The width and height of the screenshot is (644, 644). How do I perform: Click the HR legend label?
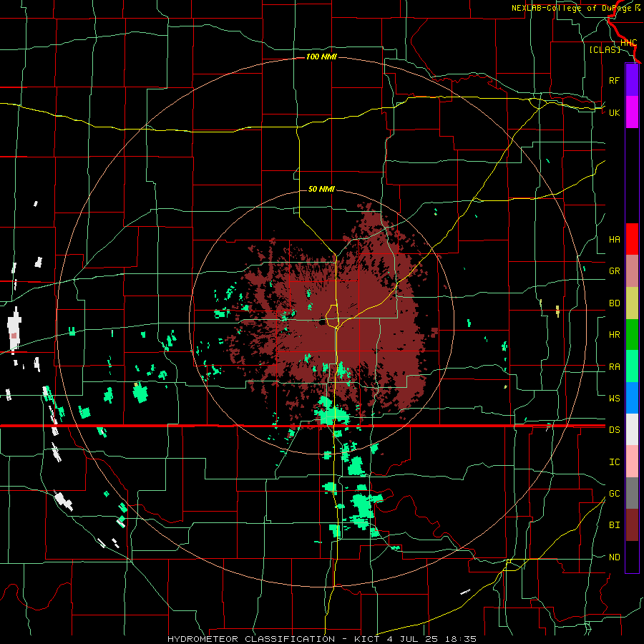coord(615,335)
